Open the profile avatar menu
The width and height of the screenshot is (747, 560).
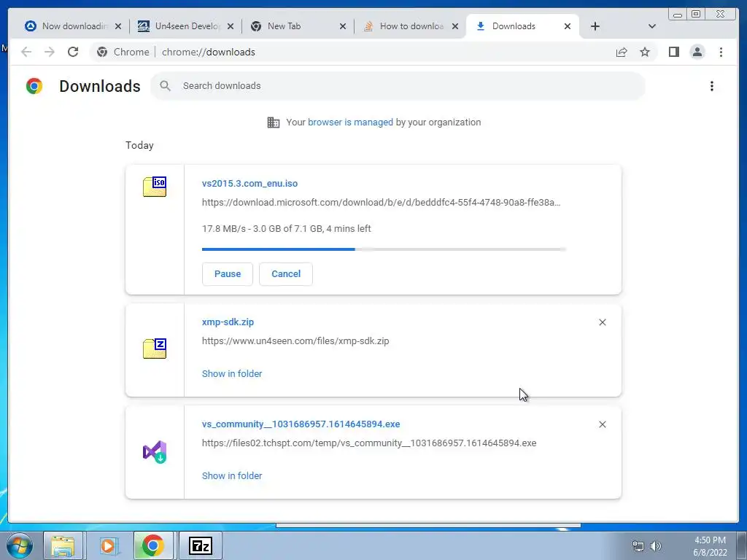[x=697, y=52]
